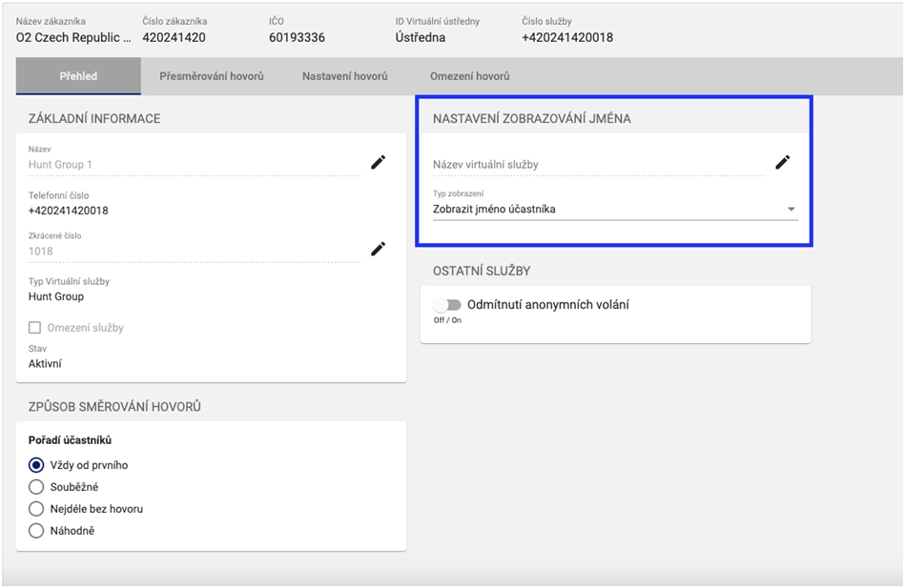Select the Vždy od prvního radio button
The width and height of the screenshot is (905, 588).
click(x=36, y=465)
